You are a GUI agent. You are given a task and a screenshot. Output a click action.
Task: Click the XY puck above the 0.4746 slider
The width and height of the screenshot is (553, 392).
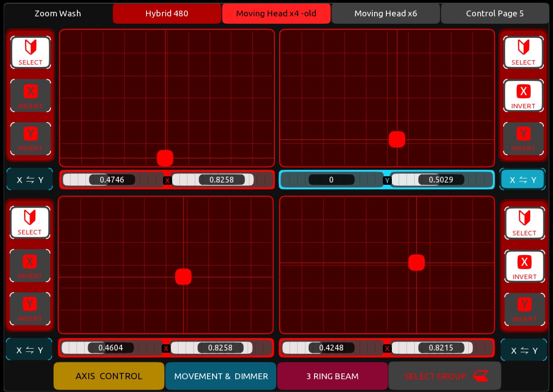165,158
